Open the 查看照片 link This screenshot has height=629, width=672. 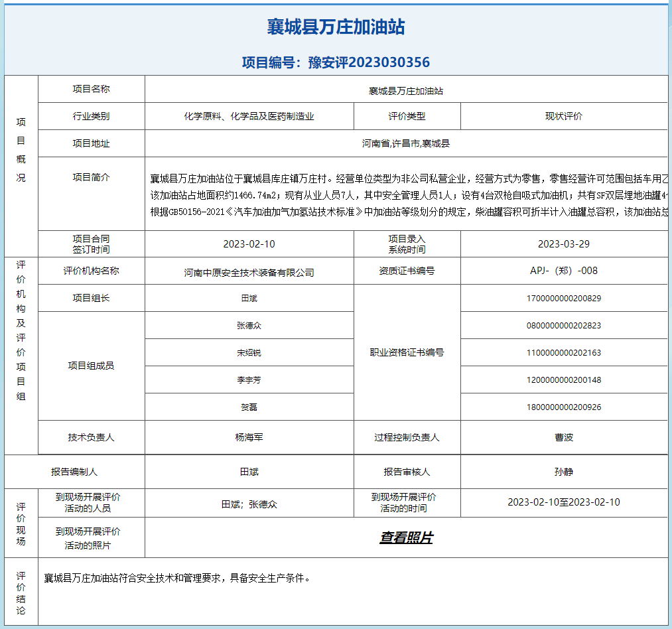click(406, 537)
